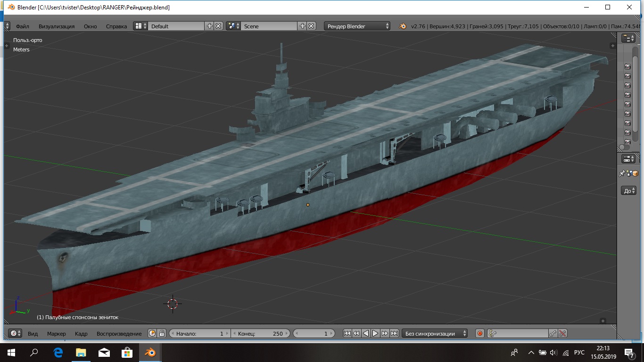Expand the outliner editor type selector
Image resolution: width=644 pixels, height=362 pixels.
pyautogui.click(x=628, y=39)
